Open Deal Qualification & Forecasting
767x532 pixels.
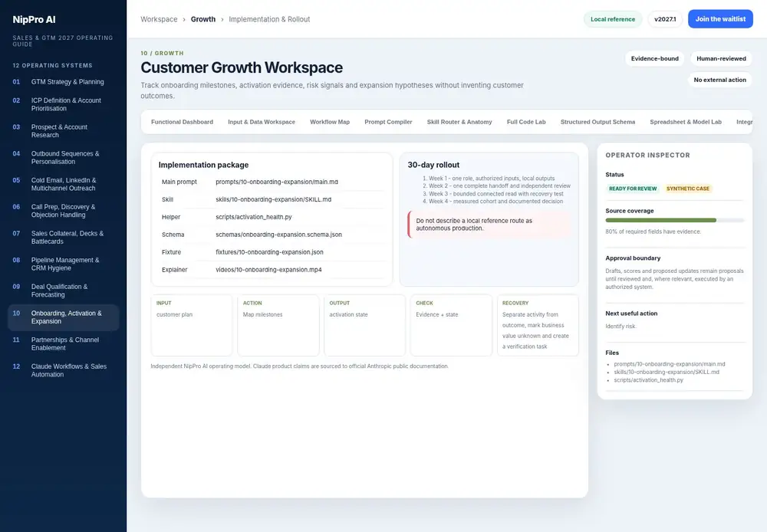(x=63, y=291)
